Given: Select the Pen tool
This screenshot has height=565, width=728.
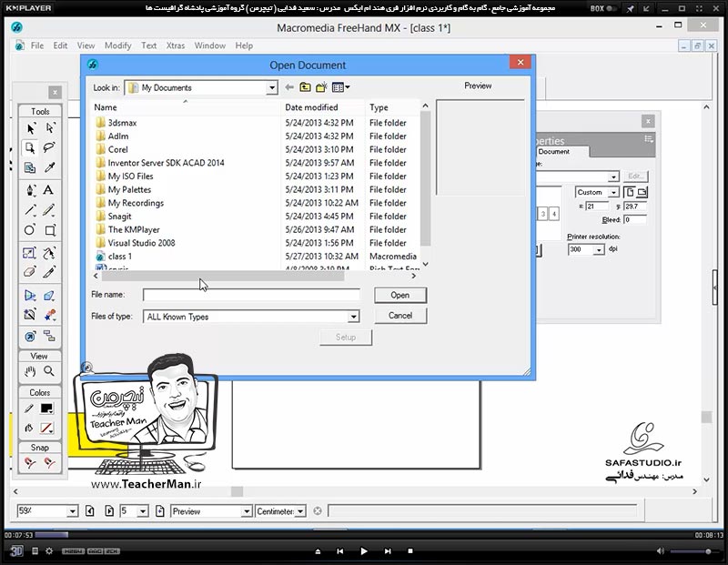Looking at the screenshot, I should pos(30,190).
